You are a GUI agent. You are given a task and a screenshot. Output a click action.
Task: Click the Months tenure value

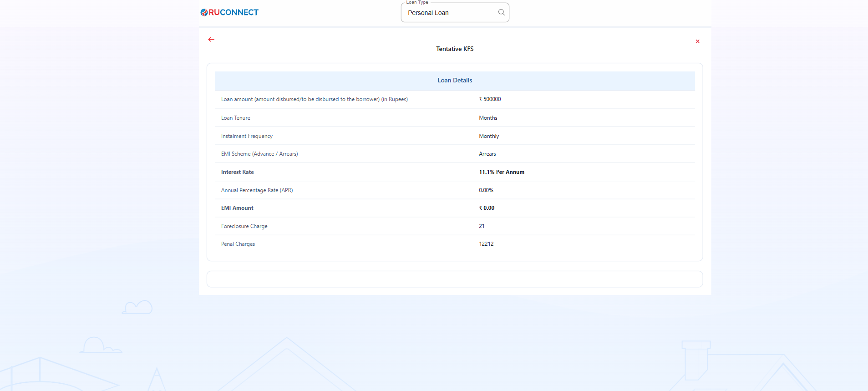(488, 118)
